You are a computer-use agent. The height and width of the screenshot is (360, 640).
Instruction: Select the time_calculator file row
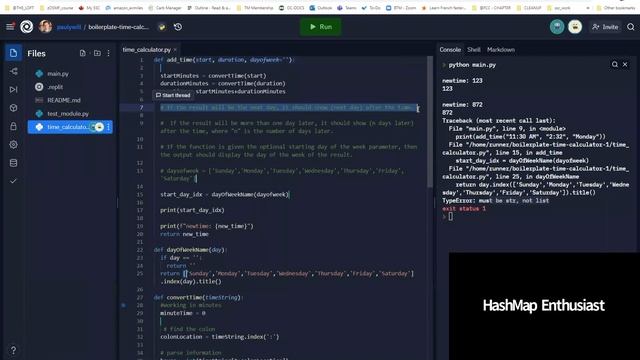[70, 127]
